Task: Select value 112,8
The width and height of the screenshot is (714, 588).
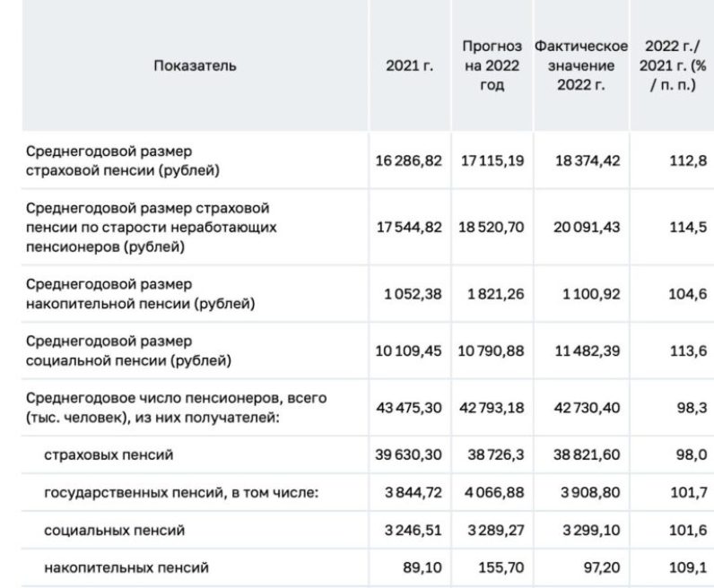Action: pyautogui.click(x=688, y=160)
